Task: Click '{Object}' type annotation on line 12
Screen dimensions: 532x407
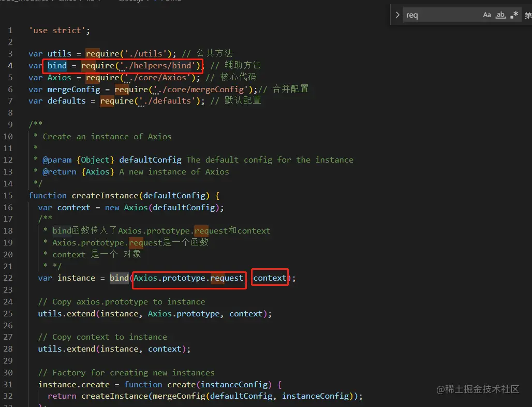Action: point(95,160)
